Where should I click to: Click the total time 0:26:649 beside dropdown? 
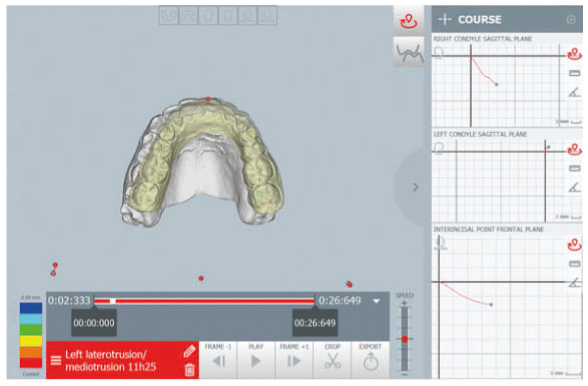340,300
